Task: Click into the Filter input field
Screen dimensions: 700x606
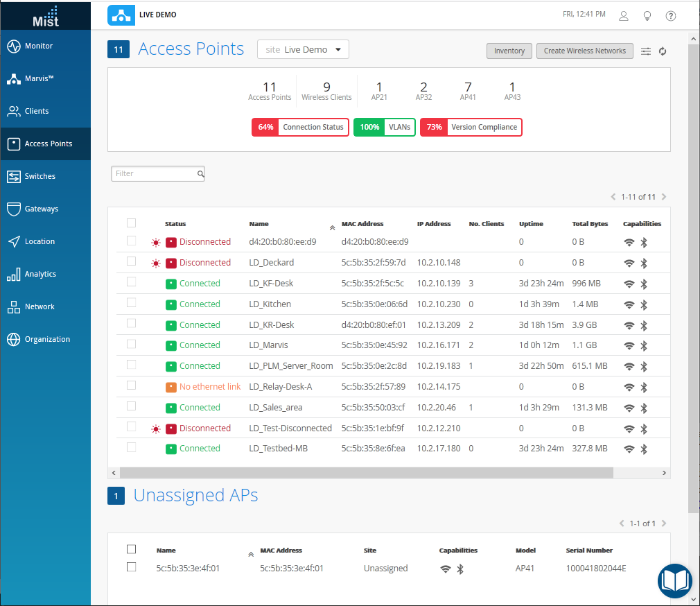Action: 154,173
